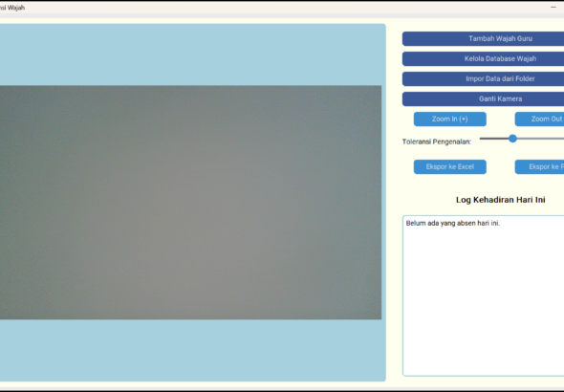Image resolution: width=564 pixels, height=392 pixels.
Task: Click the light blue panel below the camera feed
Action: coord(192,350)
